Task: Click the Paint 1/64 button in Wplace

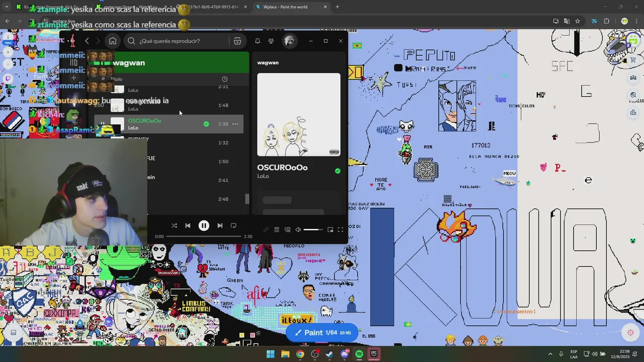Action: (x=323, y=332)
